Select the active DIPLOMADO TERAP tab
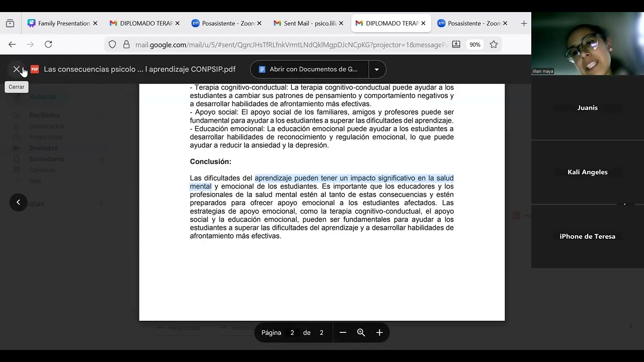Image resolution: width=644 pixels, height=362 pixels. coord(391,23)
